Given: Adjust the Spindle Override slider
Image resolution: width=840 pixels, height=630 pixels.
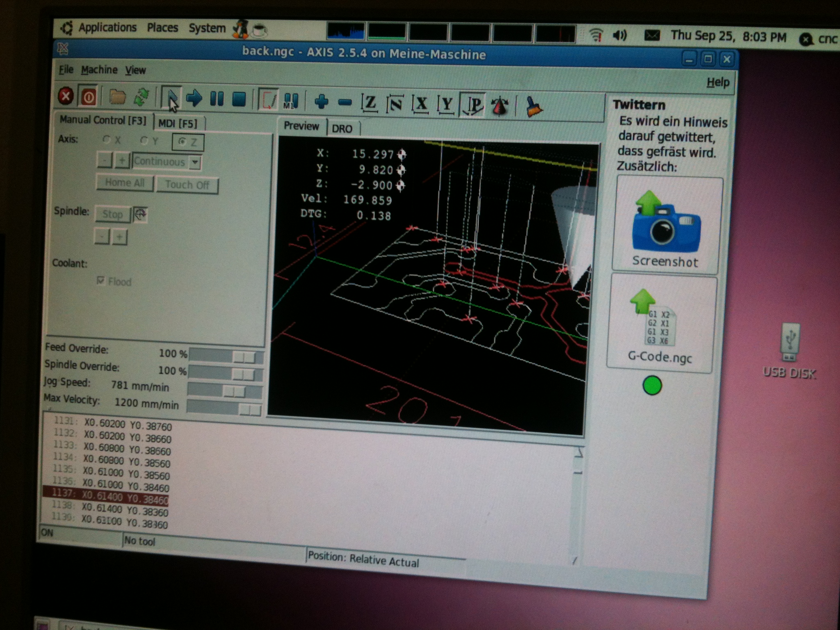Looking at the screenshot, I should pos(225,374).
